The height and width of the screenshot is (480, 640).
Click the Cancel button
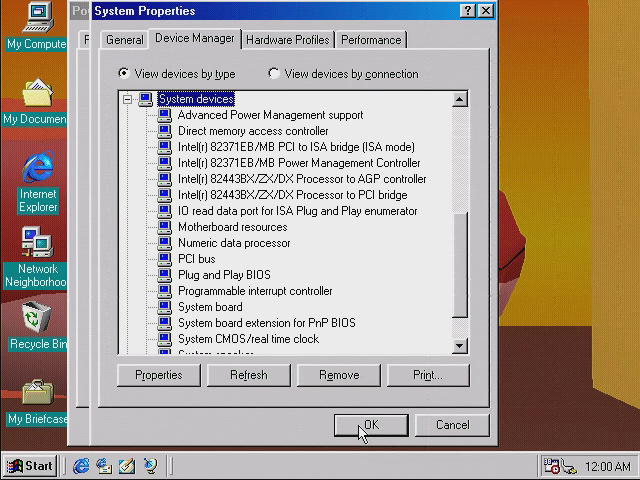tap(452, 425)
